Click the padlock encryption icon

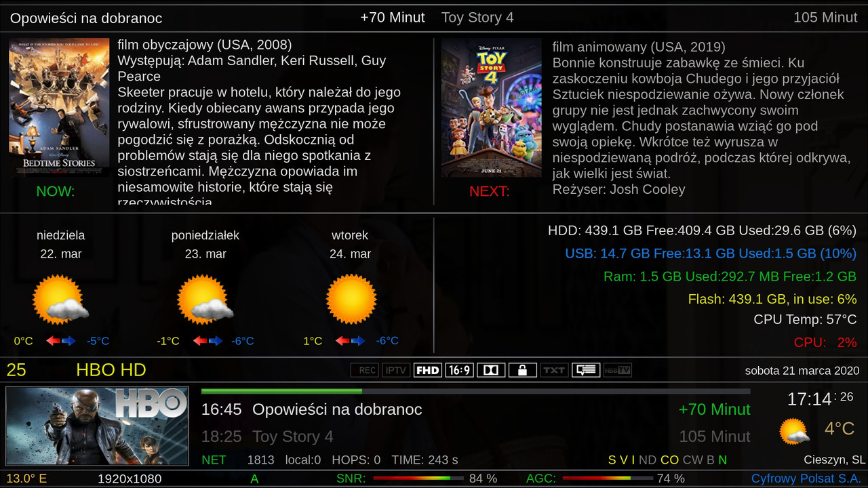pyautogui.click(x=522, y=370)
